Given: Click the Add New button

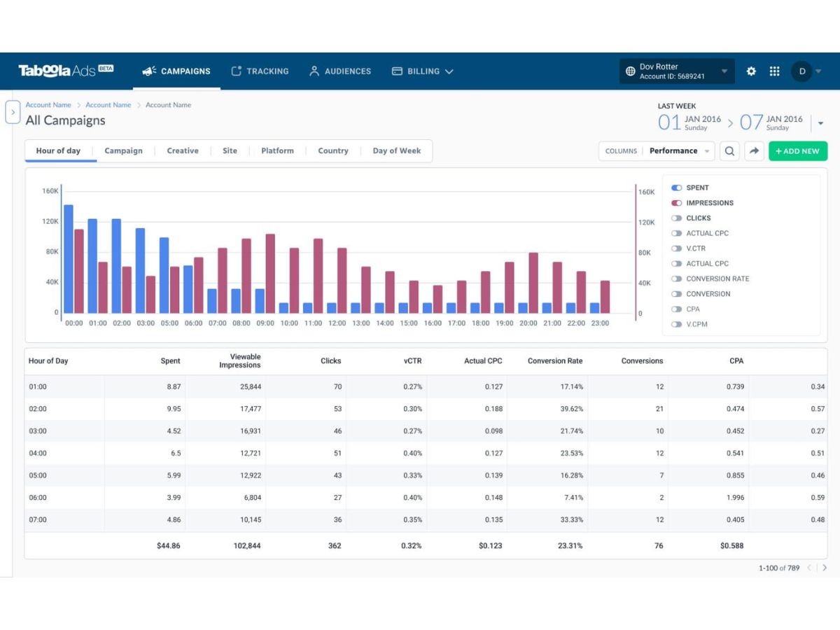Looking at the screenshot, I should (798, 151).
